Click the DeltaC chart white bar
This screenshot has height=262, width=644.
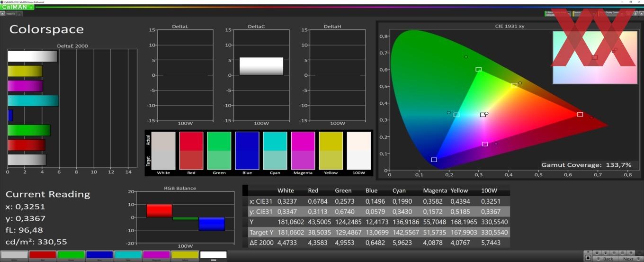[261, 66]
